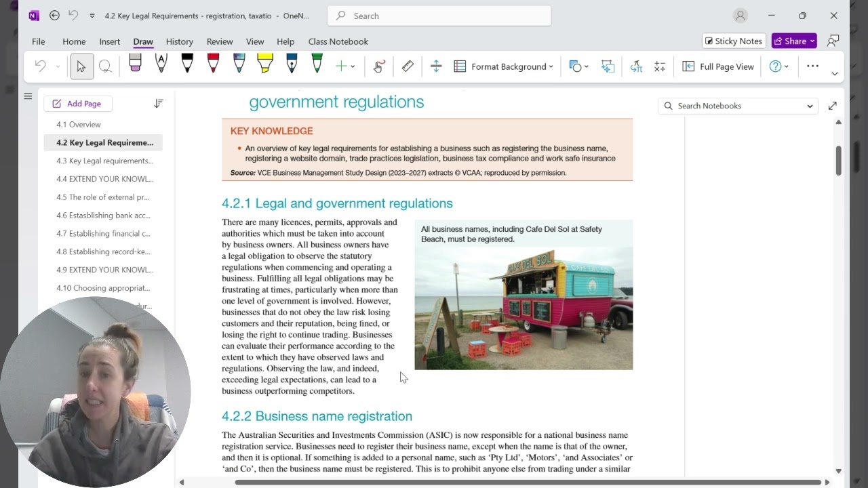Open the Class Notebook tab

(x=338, y=41)
